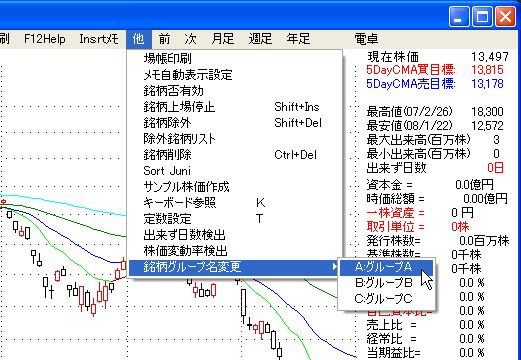Screen dimensions: 521x360
Task: Open メモ自動表示設定 menu item
Action: point(235,75)
